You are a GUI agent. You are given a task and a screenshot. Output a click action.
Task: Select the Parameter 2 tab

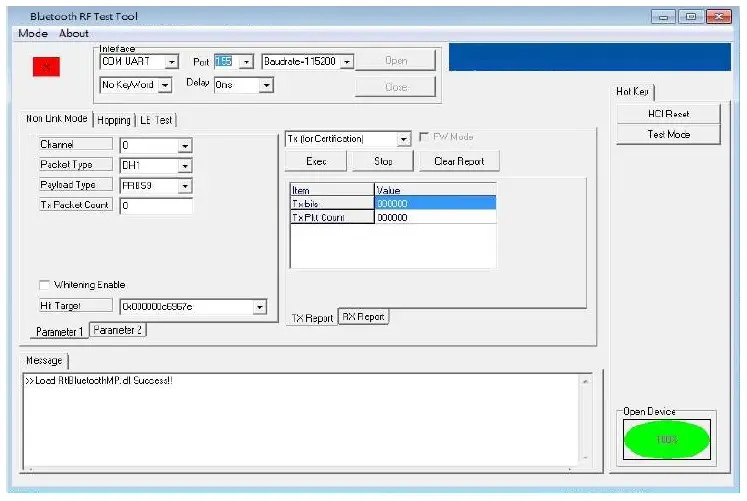[118, 330]
